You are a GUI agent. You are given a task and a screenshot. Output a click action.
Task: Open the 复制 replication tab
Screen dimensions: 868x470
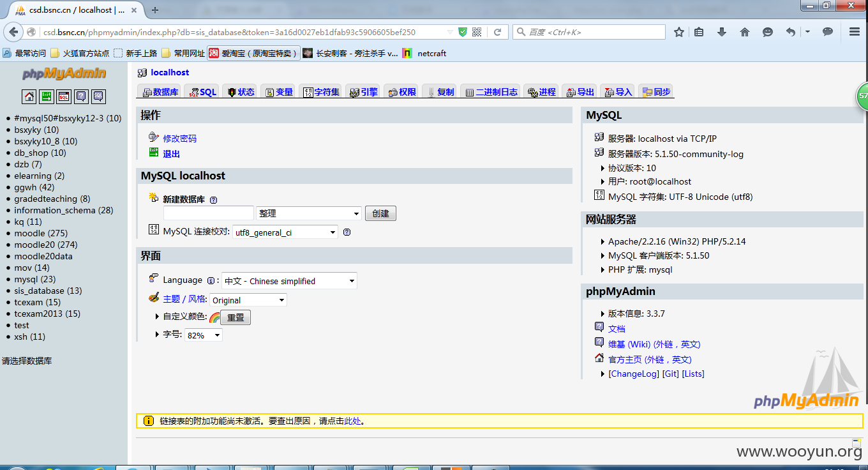click(x=440, y=92)
